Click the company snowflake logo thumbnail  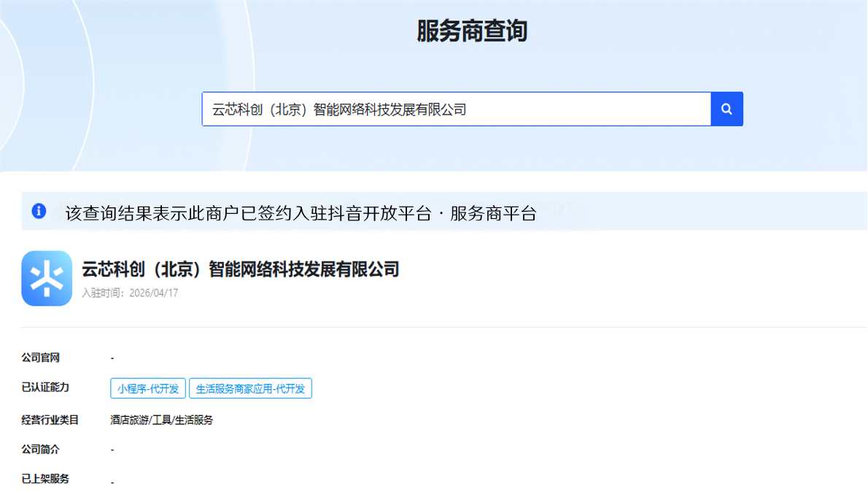(47, 278)
